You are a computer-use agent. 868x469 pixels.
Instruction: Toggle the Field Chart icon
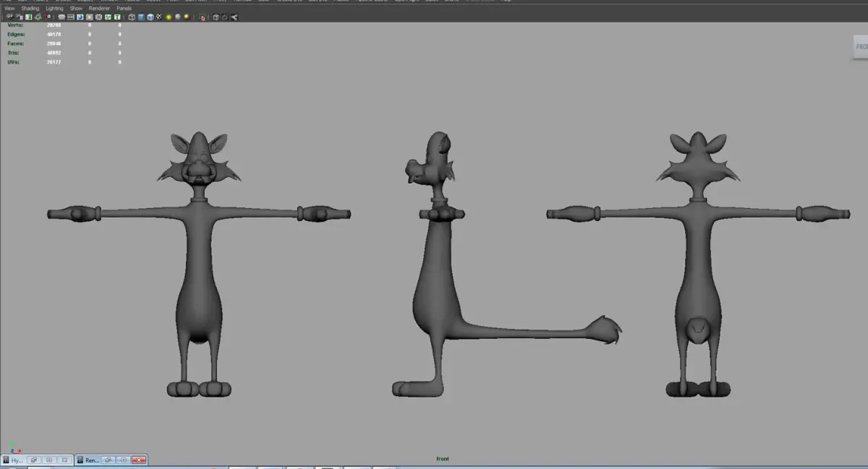pos(98,17)
